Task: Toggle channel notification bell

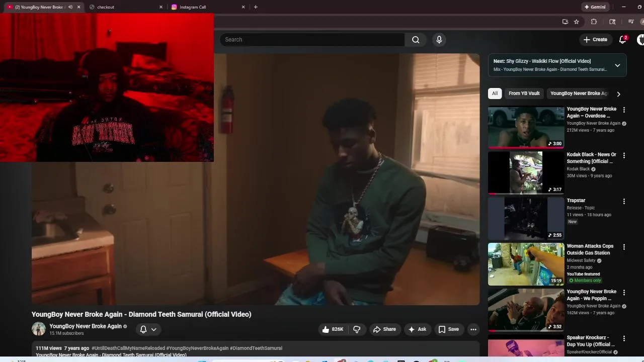Action: tap(143, 329)
